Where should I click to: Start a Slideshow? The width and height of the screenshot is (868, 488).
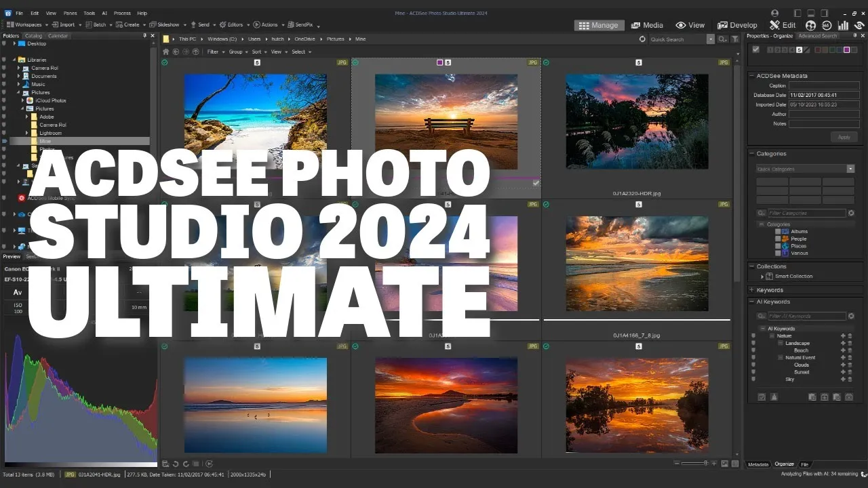[x=165, y=24]
